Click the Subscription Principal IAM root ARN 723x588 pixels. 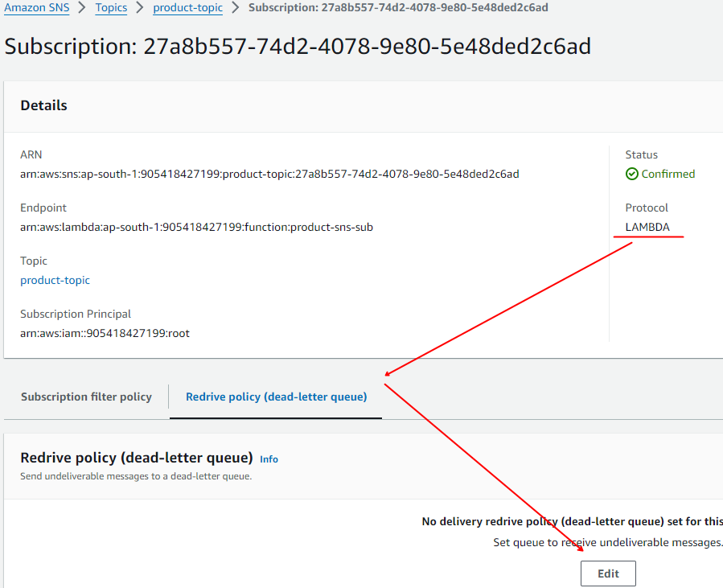pos(105,333)
